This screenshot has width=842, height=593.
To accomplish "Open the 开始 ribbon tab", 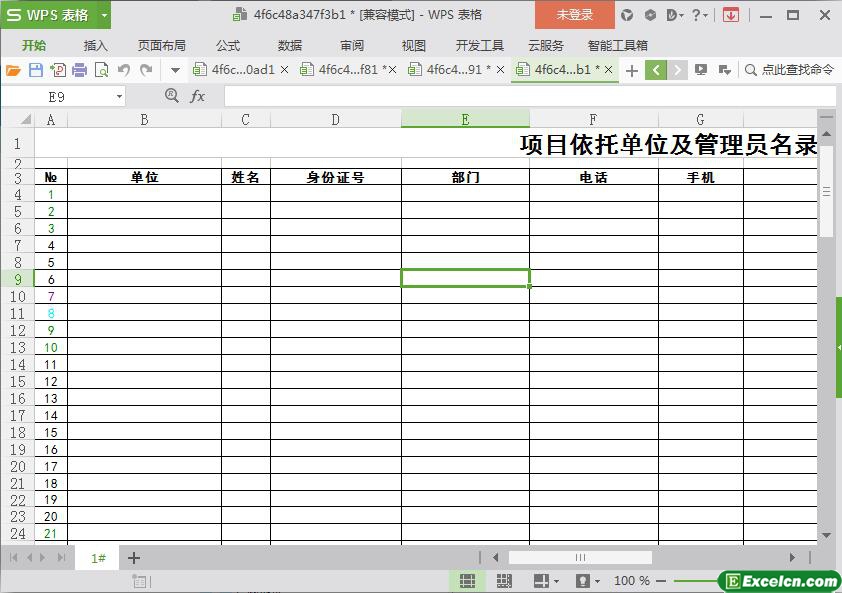I will (34, 46).
